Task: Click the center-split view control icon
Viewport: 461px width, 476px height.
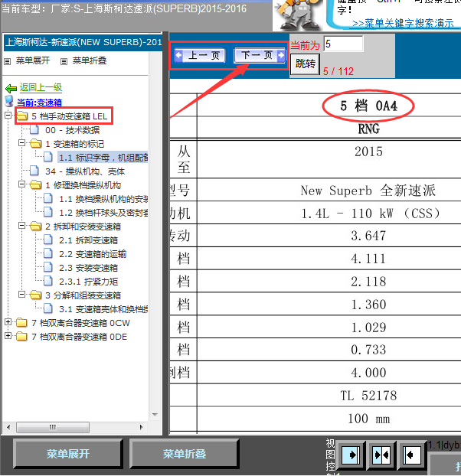Action: coord(381,455)
